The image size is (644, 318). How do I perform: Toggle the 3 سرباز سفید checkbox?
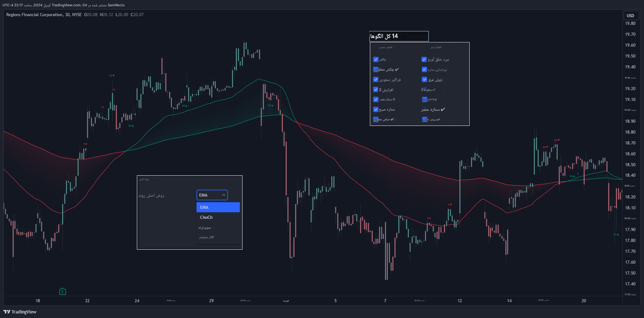tap(376, 100)
